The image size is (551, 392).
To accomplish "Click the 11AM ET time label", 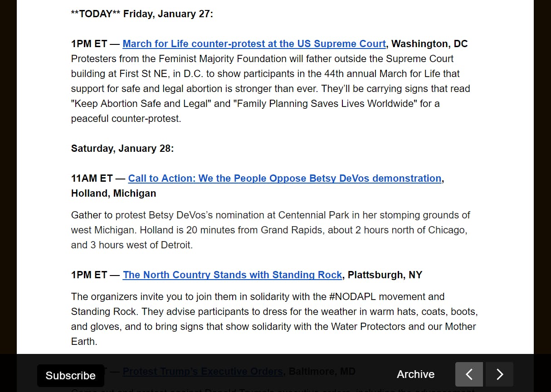I will (x=92, y=179).
